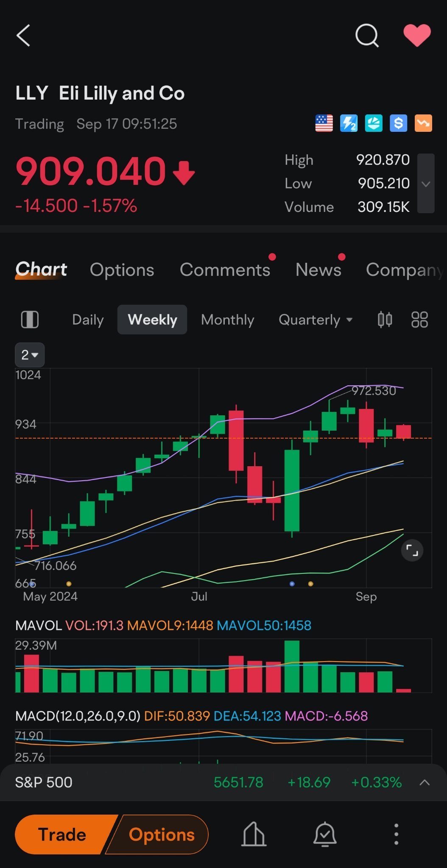Screen dimensions: 447x868
Task: Tap the DIF:50.839 value
Action: pos(177,716)
